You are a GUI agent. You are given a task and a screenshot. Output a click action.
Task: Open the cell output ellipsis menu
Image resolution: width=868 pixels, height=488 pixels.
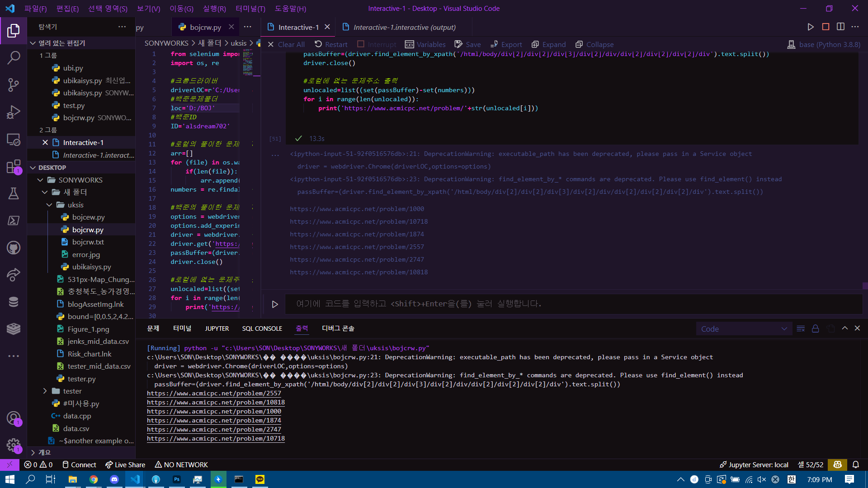tap(275, 155)
